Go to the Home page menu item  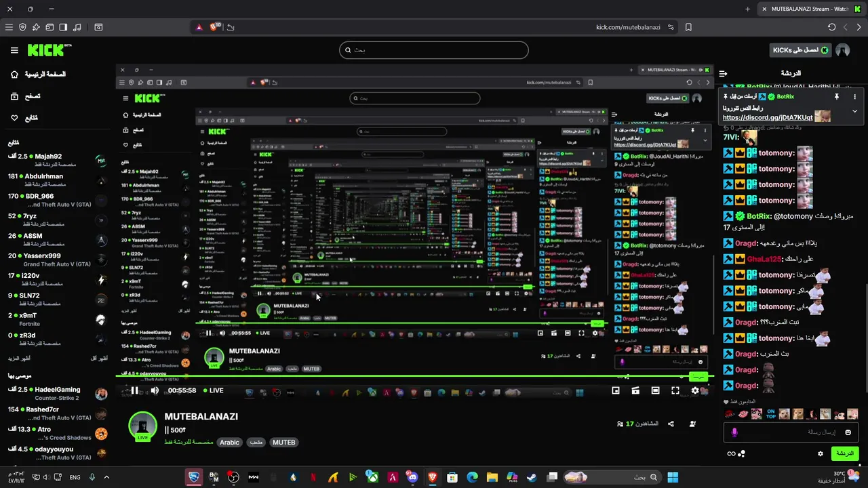click(37, 74)
